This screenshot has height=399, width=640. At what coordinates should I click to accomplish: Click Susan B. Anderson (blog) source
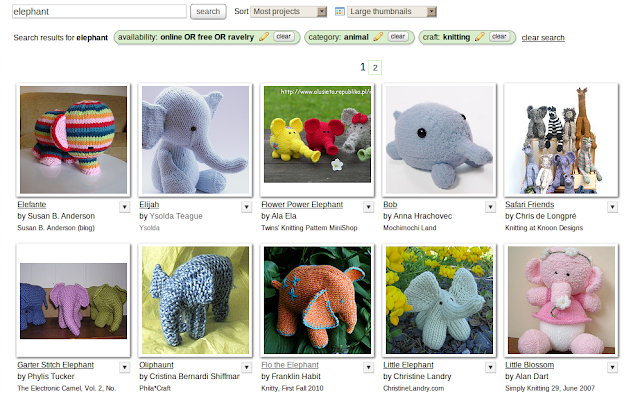(56, 228)
